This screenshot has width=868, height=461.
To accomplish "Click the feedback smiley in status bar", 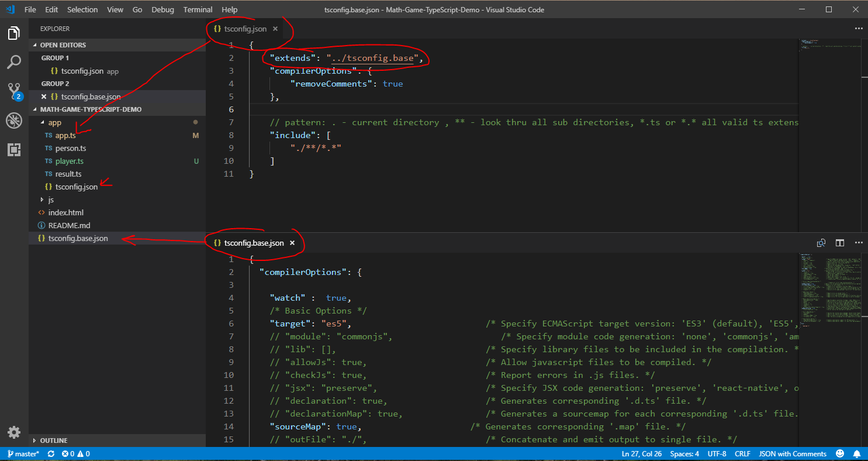I will click(840, 454).
